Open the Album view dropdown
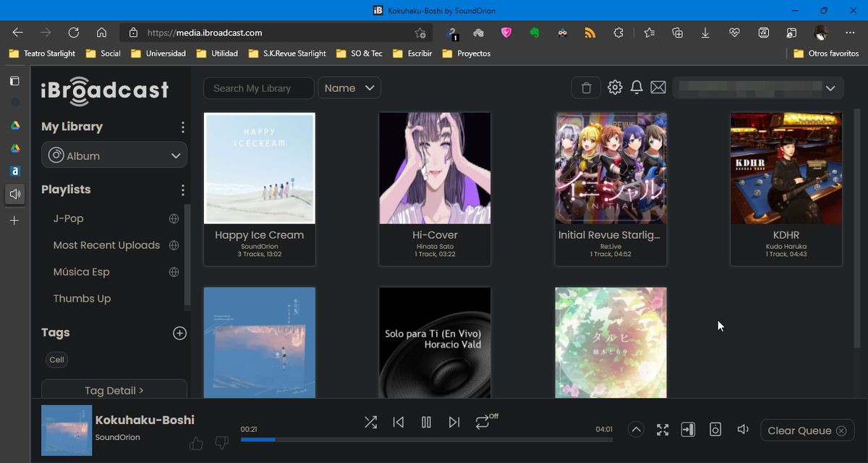 114,155
